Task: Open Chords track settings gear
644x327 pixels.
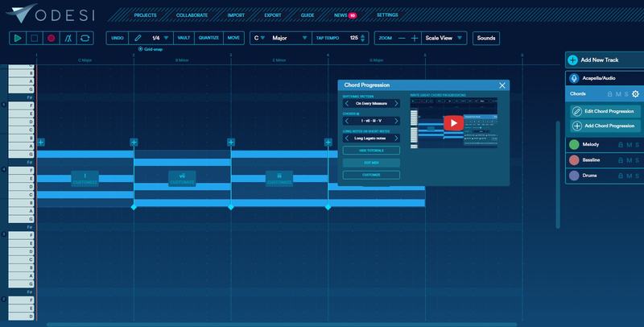Action: [x=635, y=94]
